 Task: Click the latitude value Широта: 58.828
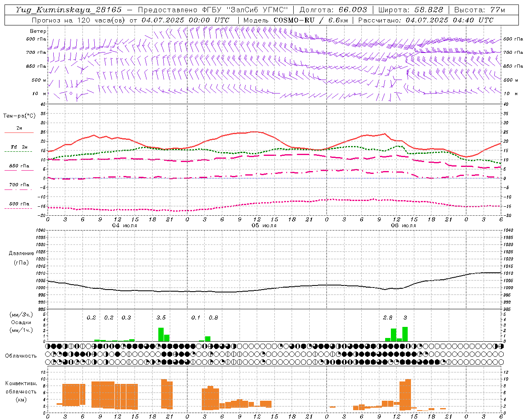coord(411,10)
